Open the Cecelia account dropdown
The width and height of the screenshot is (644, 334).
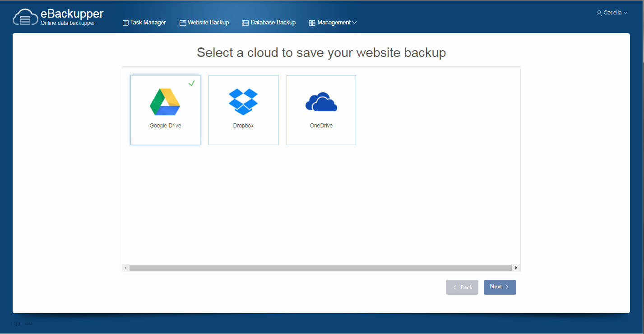(612, 13)
